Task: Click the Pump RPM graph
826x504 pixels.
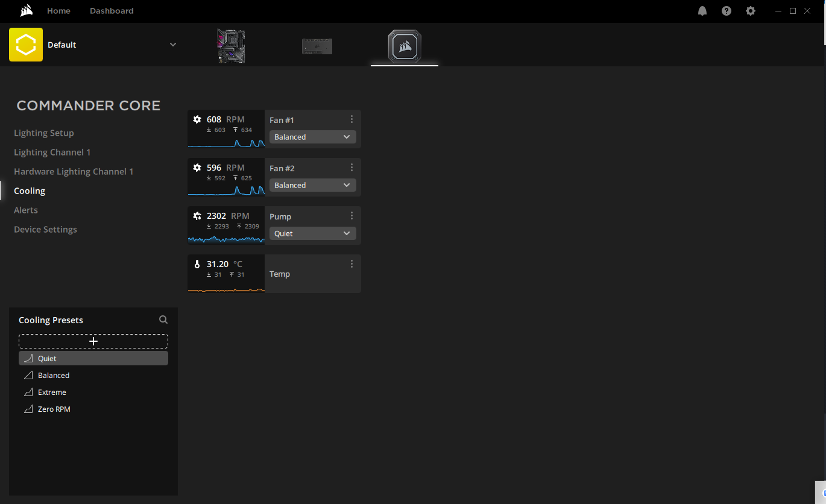Action: (x=226, y=239)
